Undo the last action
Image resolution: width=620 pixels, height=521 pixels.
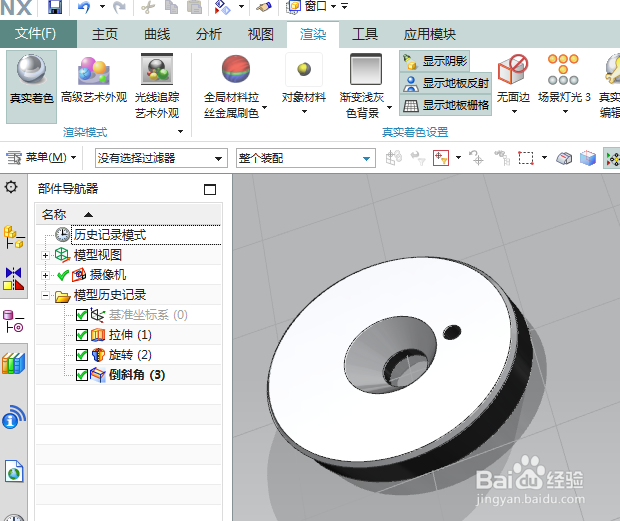(84, 7)
